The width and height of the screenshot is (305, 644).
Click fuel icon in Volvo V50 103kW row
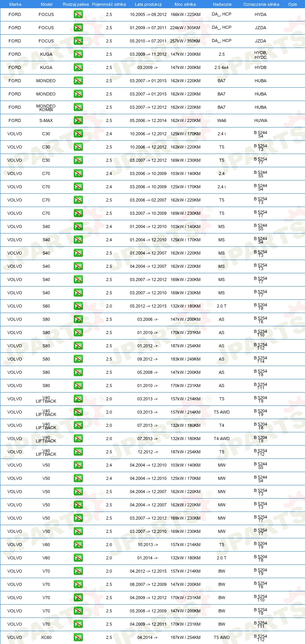point(78,465)
